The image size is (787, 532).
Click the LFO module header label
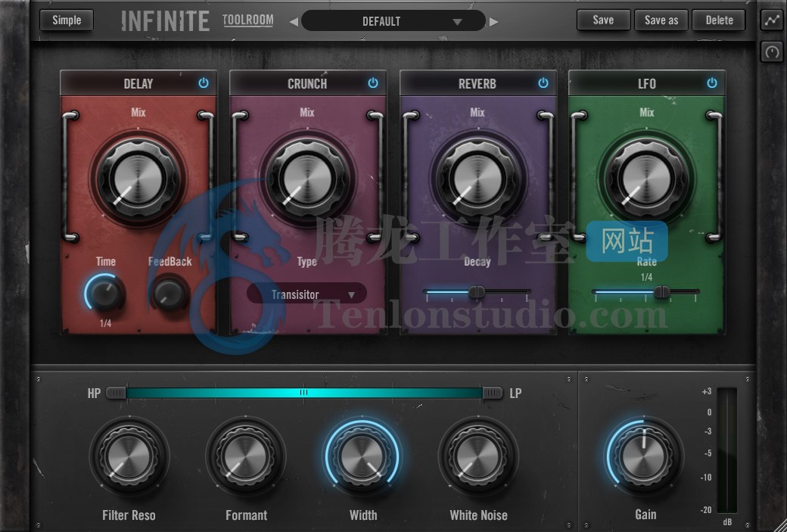(x=646, y=84)
